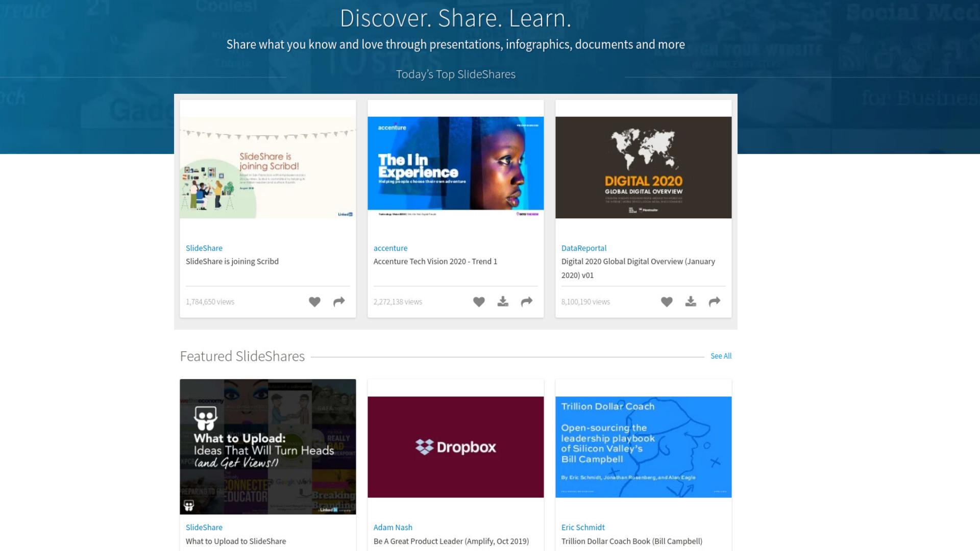
Task: Visit Eric Schmidt's author page
Action: coord(583,527)
